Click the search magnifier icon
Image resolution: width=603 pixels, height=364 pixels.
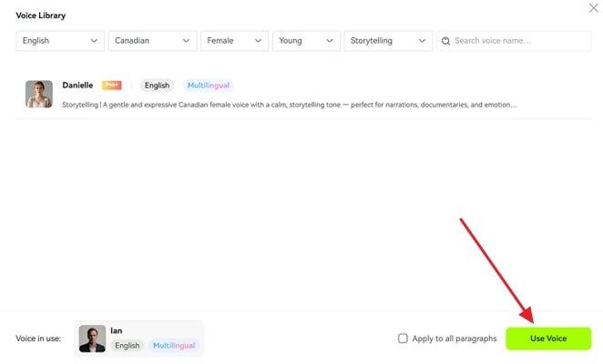(445, 41)
